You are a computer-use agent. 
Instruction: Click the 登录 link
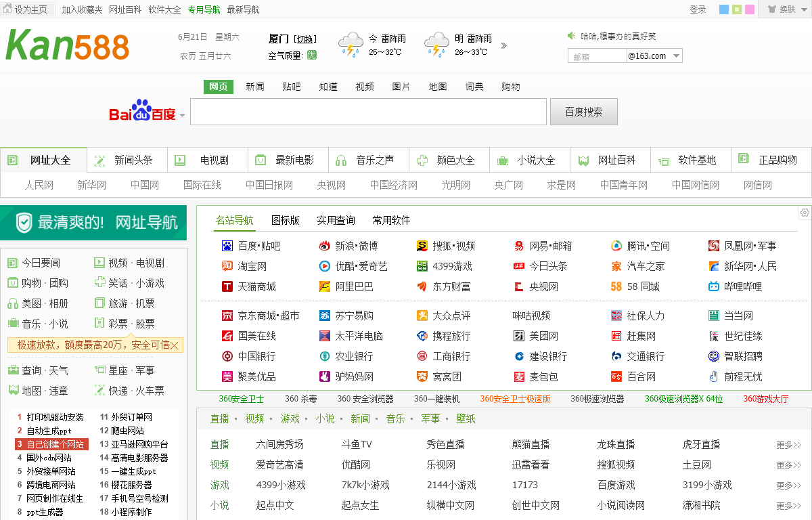[x=698, y=9]
